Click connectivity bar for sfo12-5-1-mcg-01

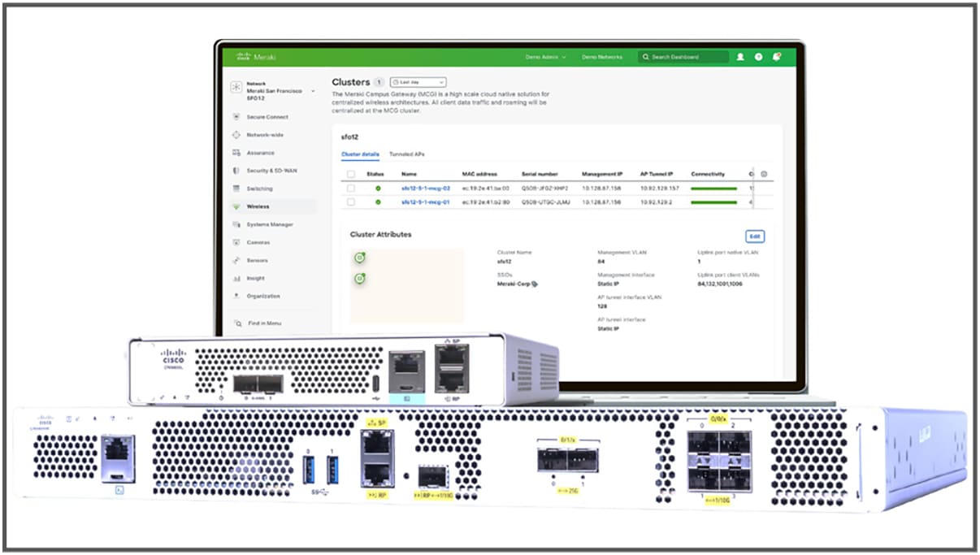tap(713, 202)
